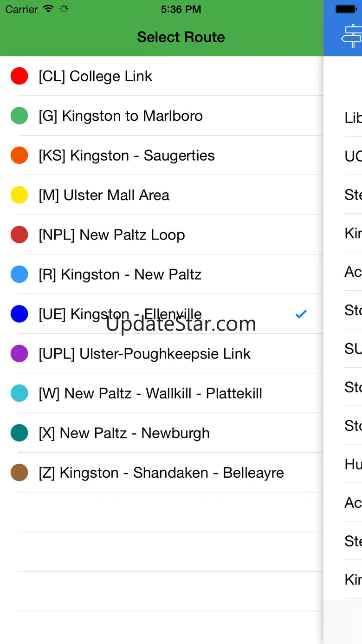This screenshot has height=644, width=362.
Task: Tap the Select Route header title
Action: 181,37
